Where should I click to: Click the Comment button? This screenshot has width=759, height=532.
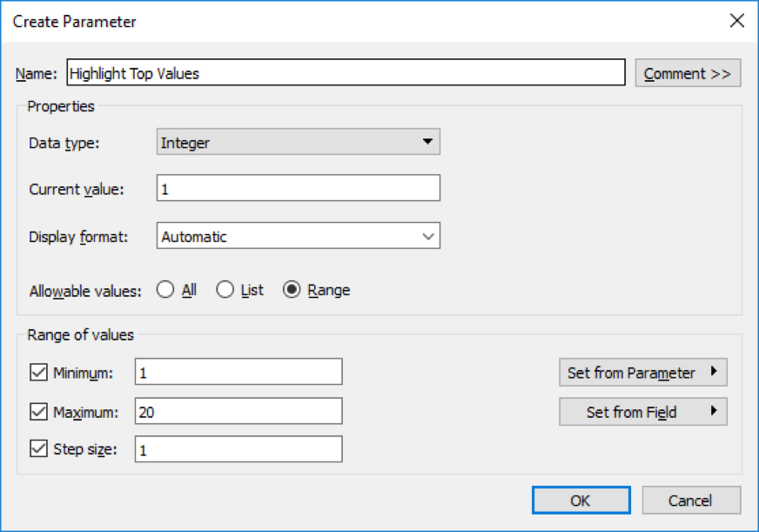[688, 72]
